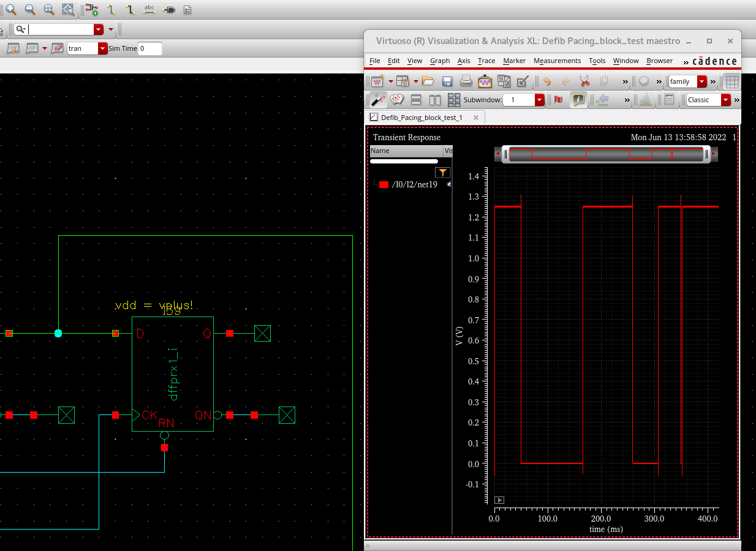This screenshot has width=756, height=551.
Task: Click the Sim Time input field
Action: pos(150,48)
